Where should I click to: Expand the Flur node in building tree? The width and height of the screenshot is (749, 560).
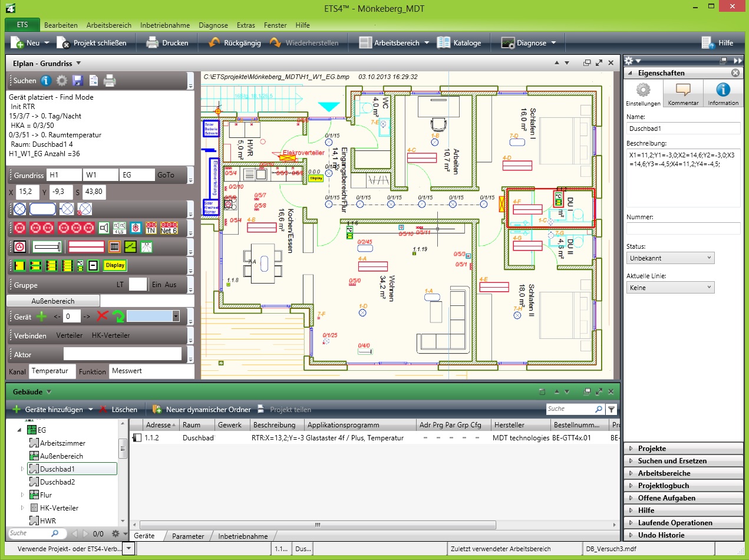pyautogui.click(x=23, y=495)
